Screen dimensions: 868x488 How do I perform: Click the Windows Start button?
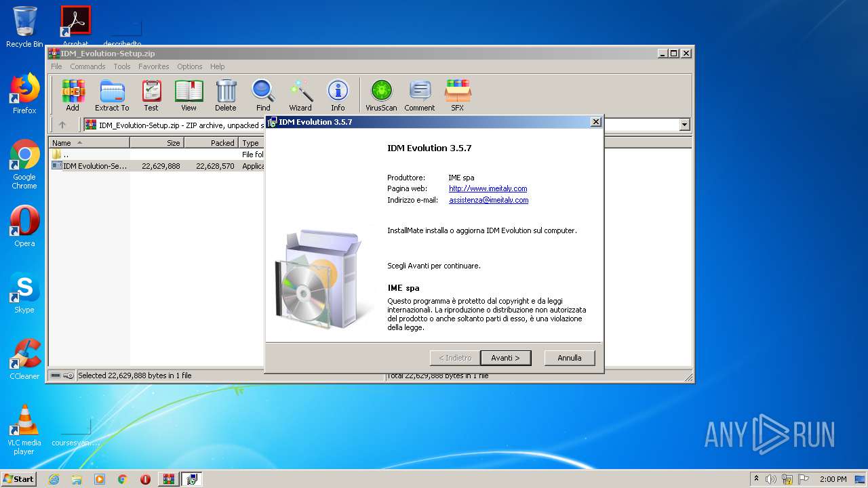click(x=19, y=479)
